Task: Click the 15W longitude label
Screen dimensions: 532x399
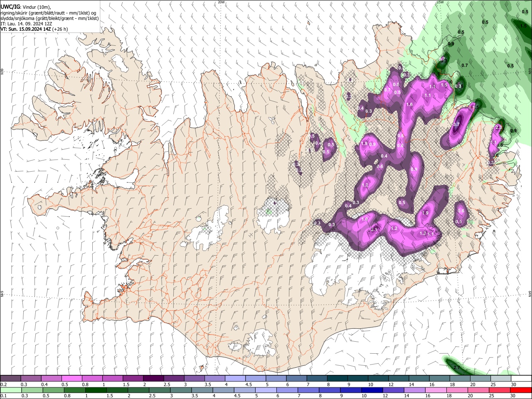Action: 440,2
